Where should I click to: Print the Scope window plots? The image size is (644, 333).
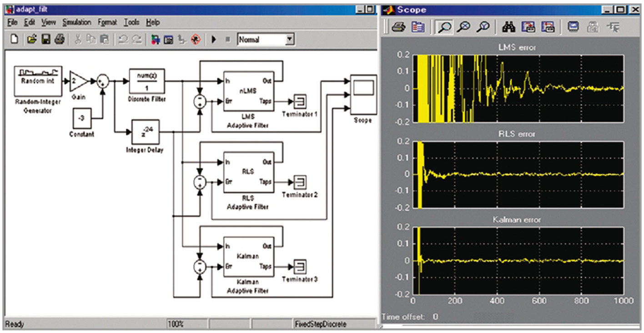tap(399, 27)
